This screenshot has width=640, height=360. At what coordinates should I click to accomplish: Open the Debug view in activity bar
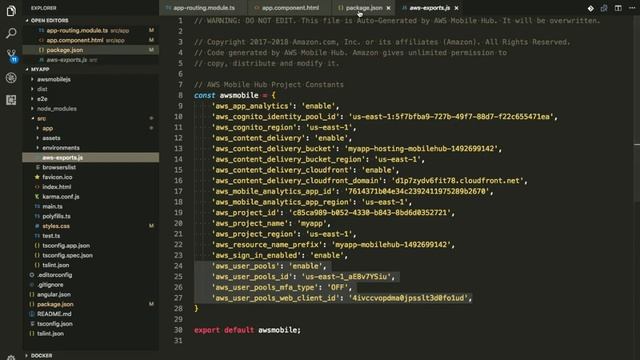pyautogui.click(x=11, y=78)
